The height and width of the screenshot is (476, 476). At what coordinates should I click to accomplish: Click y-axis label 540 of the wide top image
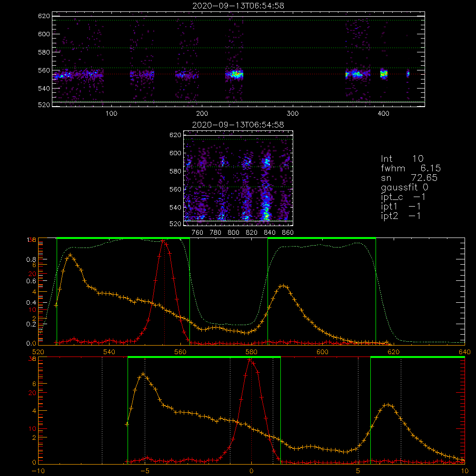coord(44,89)
